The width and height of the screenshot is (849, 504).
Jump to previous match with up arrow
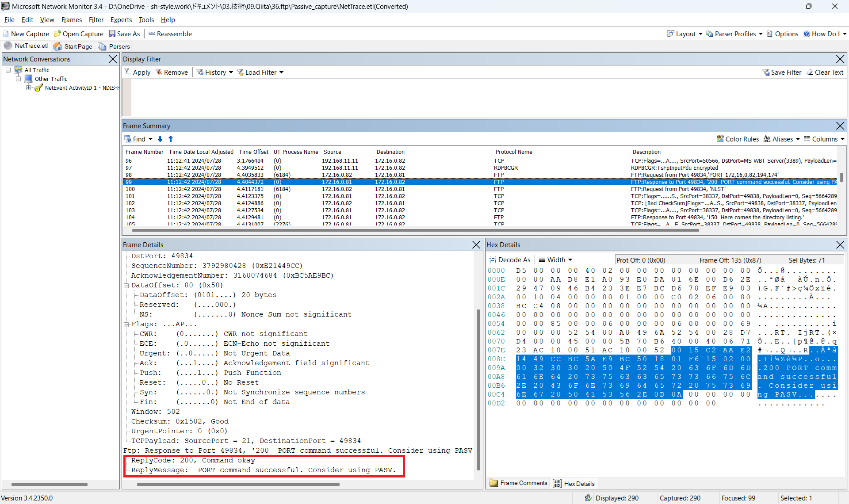(x=171, y=139)
